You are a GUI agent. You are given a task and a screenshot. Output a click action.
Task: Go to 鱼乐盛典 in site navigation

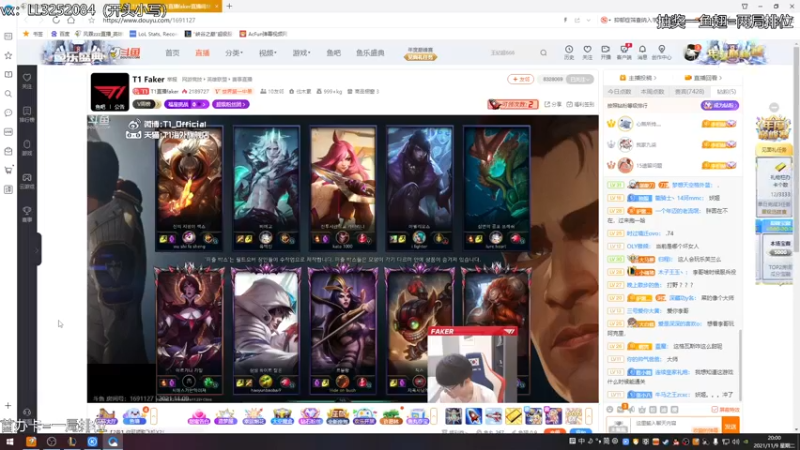point(370,53)
